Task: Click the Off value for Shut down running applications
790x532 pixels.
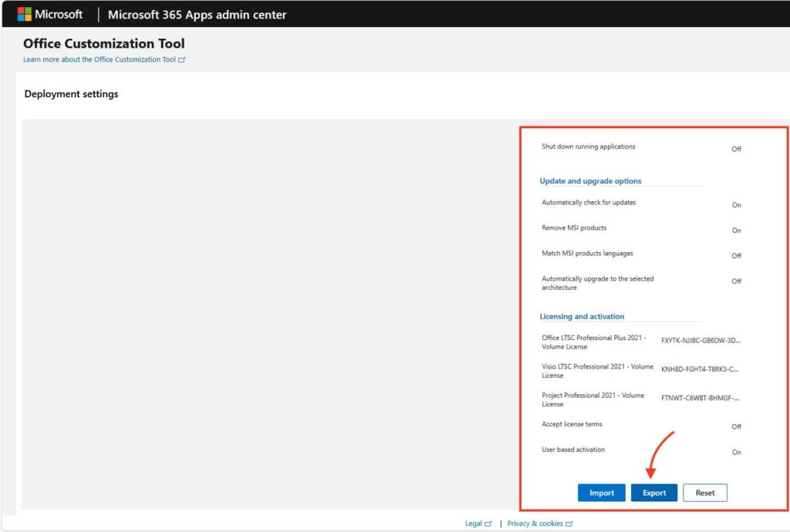Action: pos(736,149)
